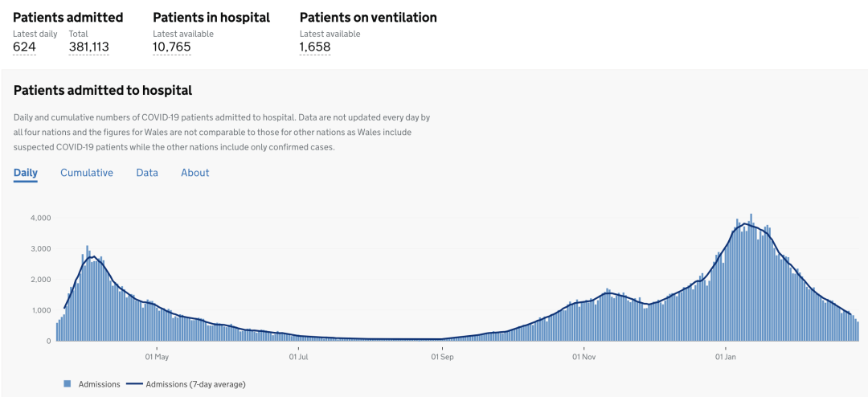Click the total admitted value 381,113

pyautogui.click(x=88, y=47)
